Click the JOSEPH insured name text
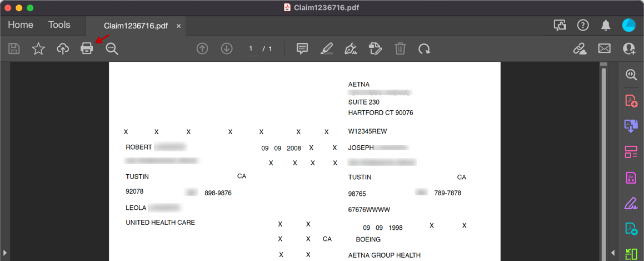 point(361,147)
